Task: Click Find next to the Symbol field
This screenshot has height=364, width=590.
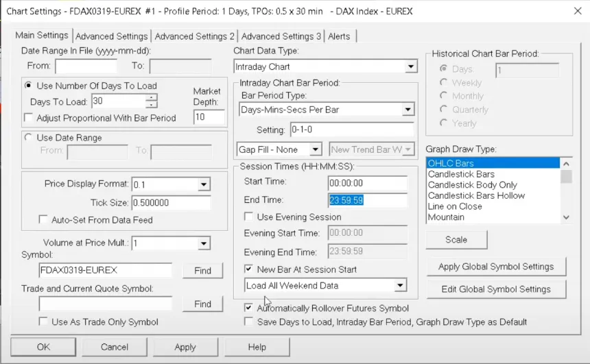Action: click(202, 271)
